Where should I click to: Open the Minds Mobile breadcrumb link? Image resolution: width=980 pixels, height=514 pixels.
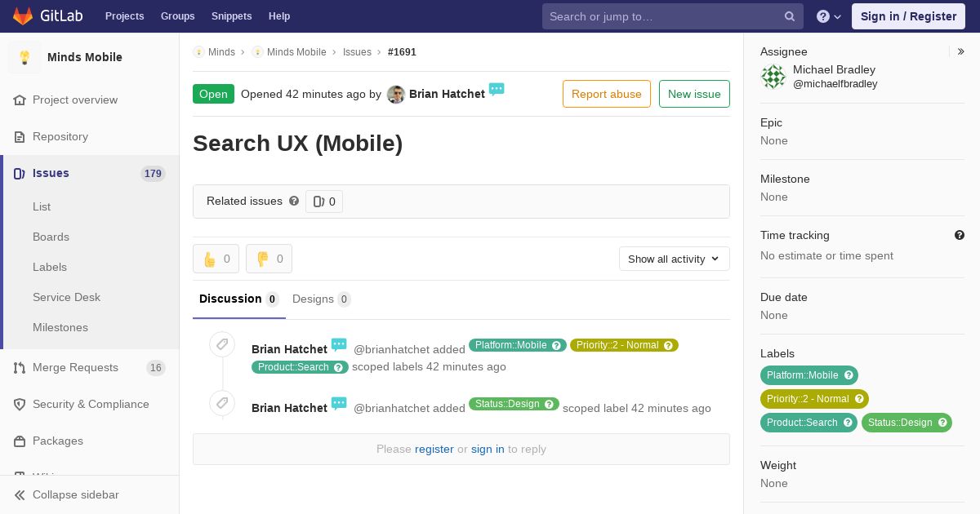pyautogui.click(x=296, y=51)
